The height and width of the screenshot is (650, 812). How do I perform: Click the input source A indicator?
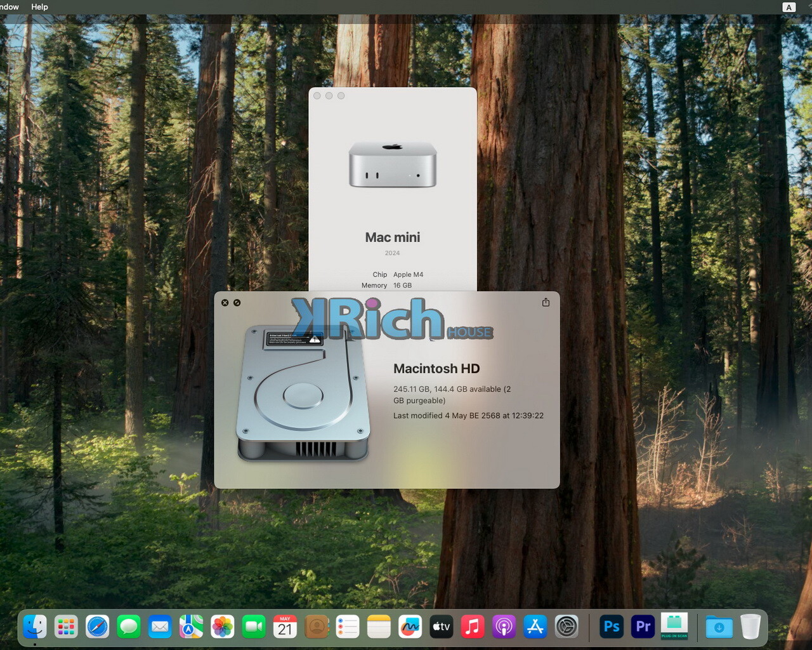pos(789,7)
